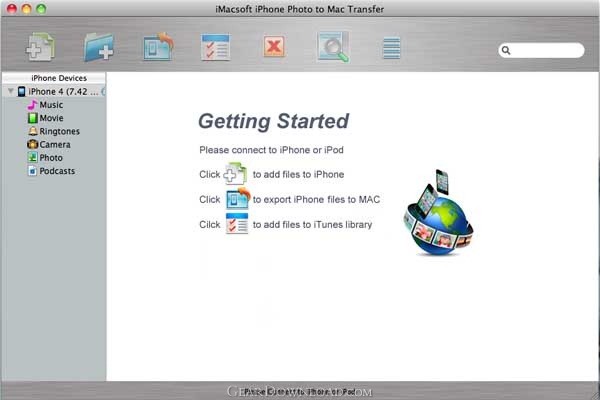Open the Music category in sidebar
This screenshot has width=600, height=400.
[x=51, y=105]
